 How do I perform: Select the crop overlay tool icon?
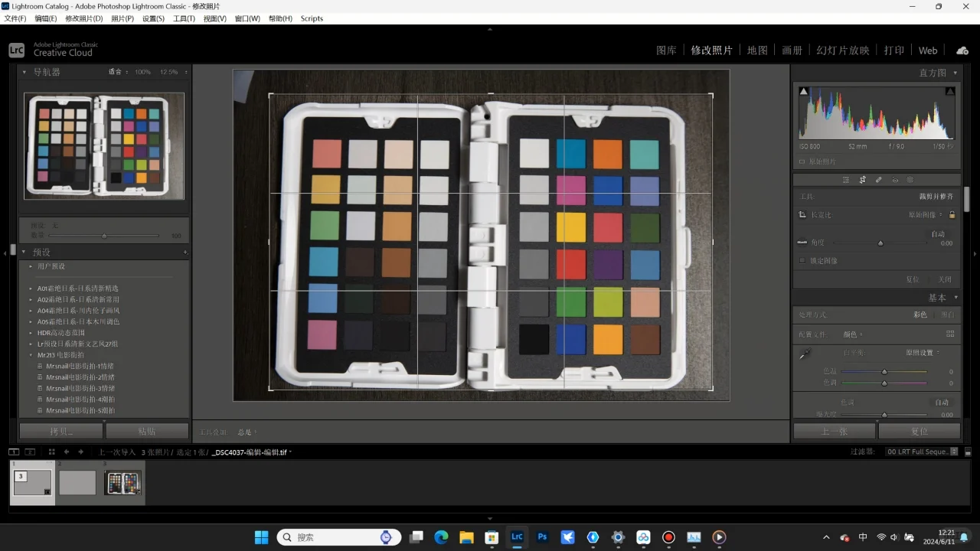tap(862, 180)
